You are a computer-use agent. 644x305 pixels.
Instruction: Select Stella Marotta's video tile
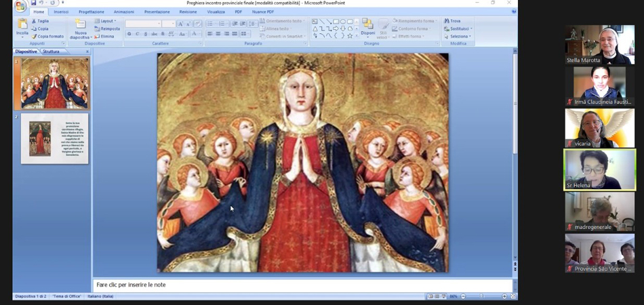(x=600, y=44)
